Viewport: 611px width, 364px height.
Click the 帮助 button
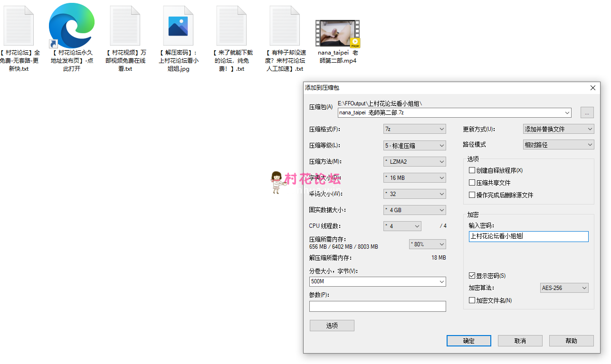click(571, 340)
